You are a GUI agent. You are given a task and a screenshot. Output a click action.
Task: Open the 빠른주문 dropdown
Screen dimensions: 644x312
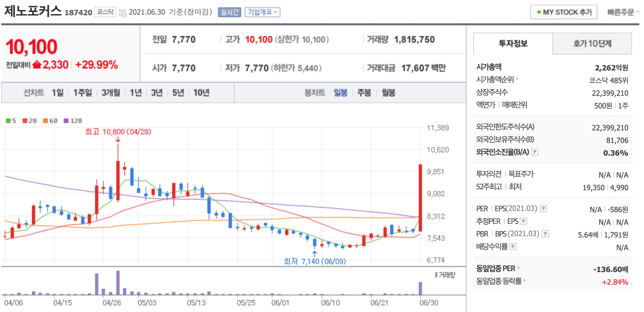623,12
